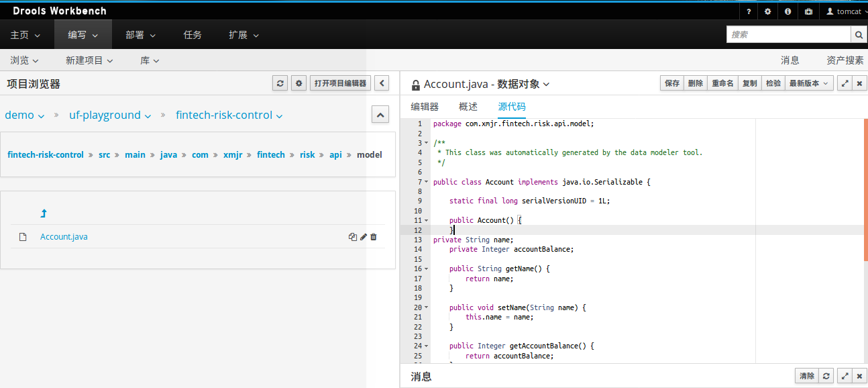This screenshot has width=868, height=388.
Task: Switch to the 编辑器 tab
Action: 425,107
